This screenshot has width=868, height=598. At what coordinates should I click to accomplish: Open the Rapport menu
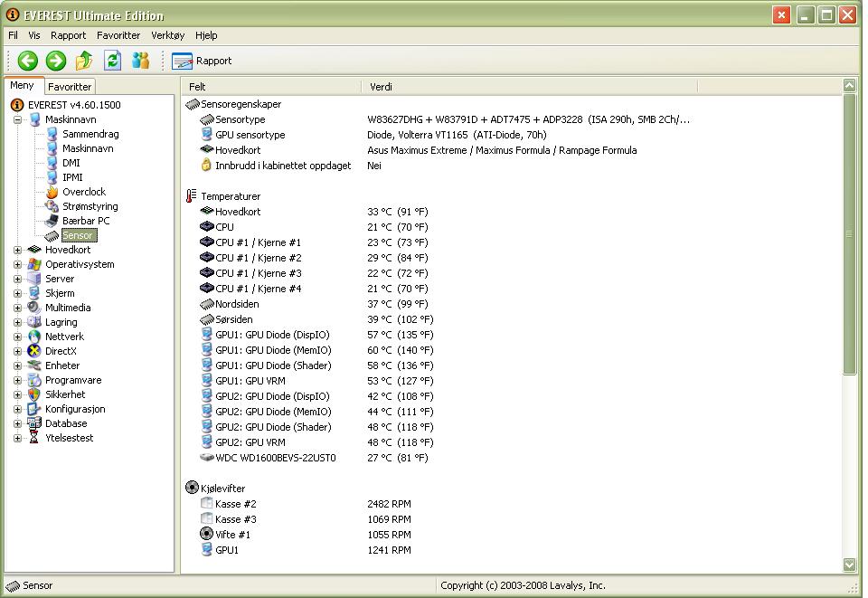pos(68,35)
